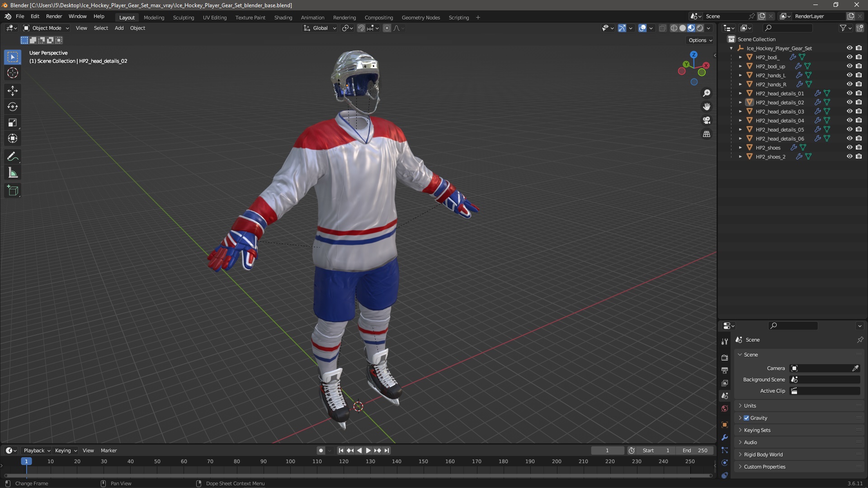The height and width of the screenshot is (488, 868).
Task: Select HP2_head_details_03 in outliner
Action: 779,112
